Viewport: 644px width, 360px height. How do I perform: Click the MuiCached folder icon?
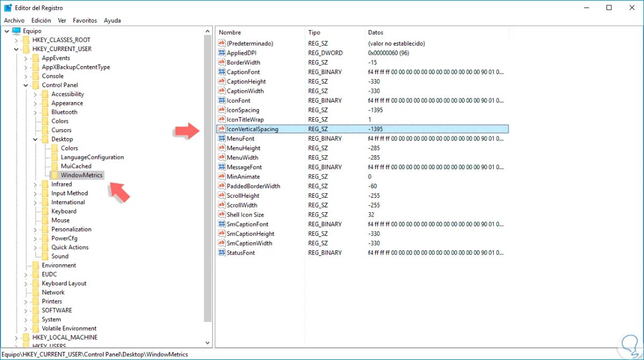55,166
